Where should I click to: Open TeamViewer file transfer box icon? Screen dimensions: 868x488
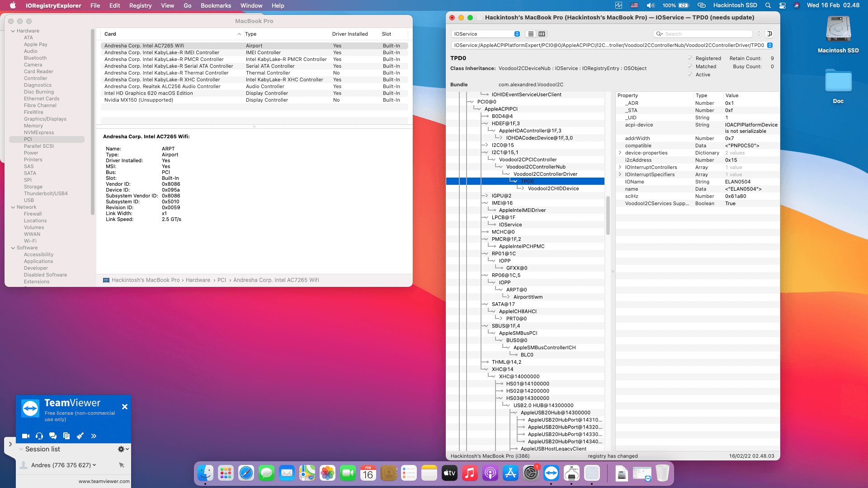pyautogui.click(x=66, y=436)
